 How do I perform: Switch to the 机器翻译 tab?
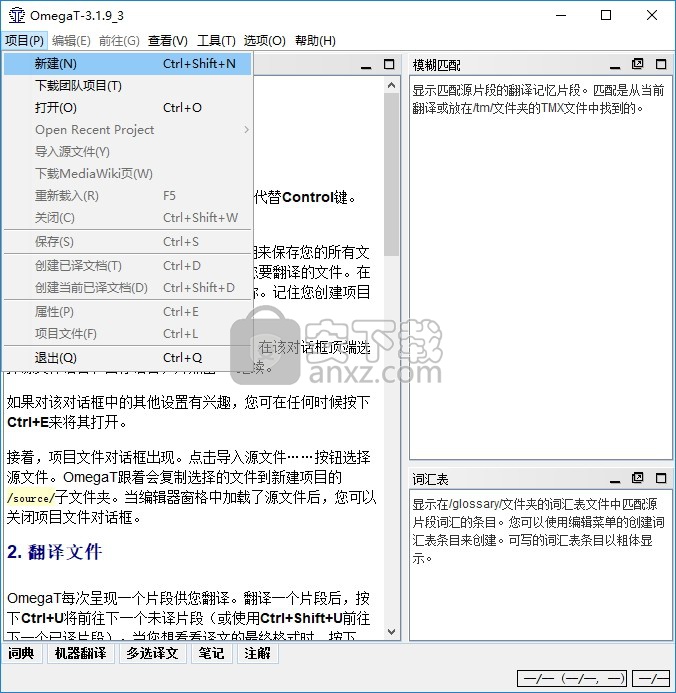tap(80, 653)
